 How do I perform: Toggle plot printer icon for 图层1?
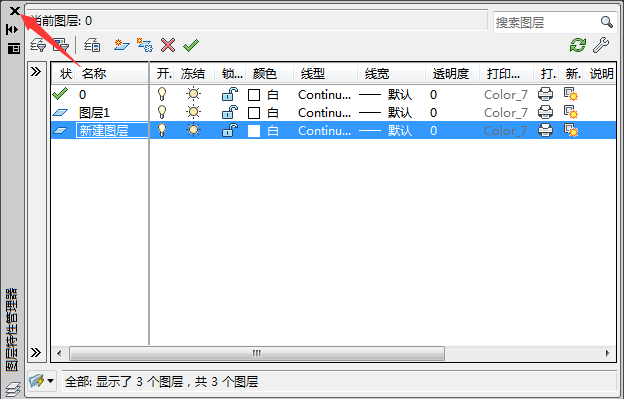[x=545, y=112]
